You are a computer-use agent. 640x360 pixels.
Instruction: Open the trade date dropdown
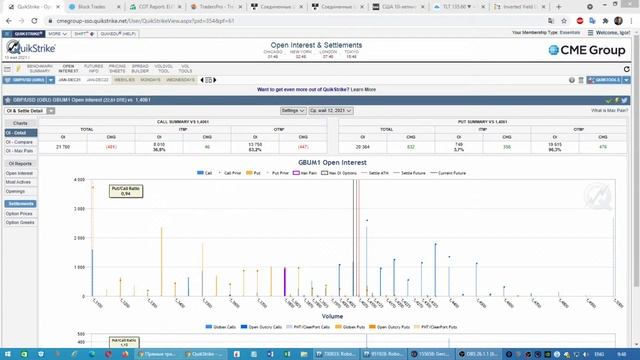coord(331,111)
